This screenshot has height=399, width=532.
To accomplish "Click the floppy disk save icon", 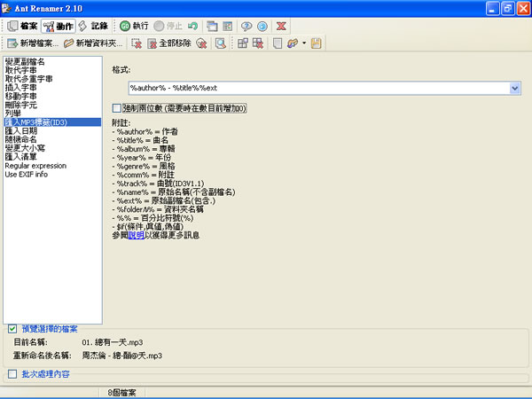I will point(317,43).
